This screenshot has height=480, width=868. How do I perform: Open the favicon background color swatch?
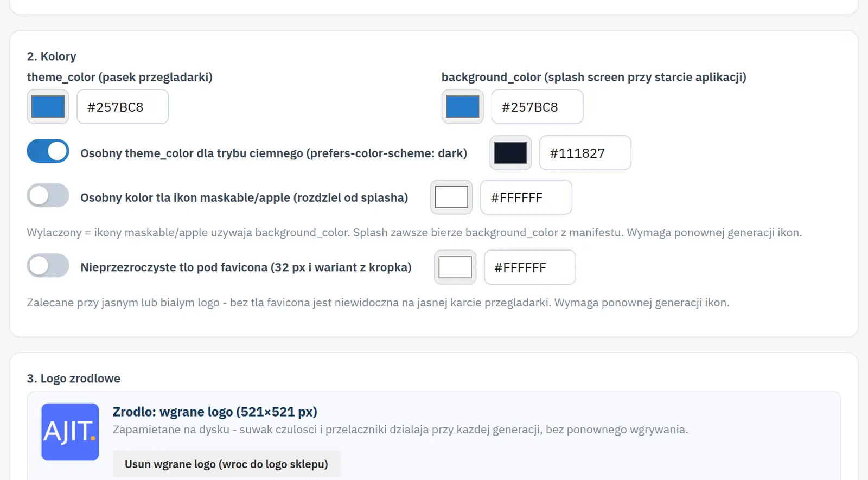tap(455, 267)
